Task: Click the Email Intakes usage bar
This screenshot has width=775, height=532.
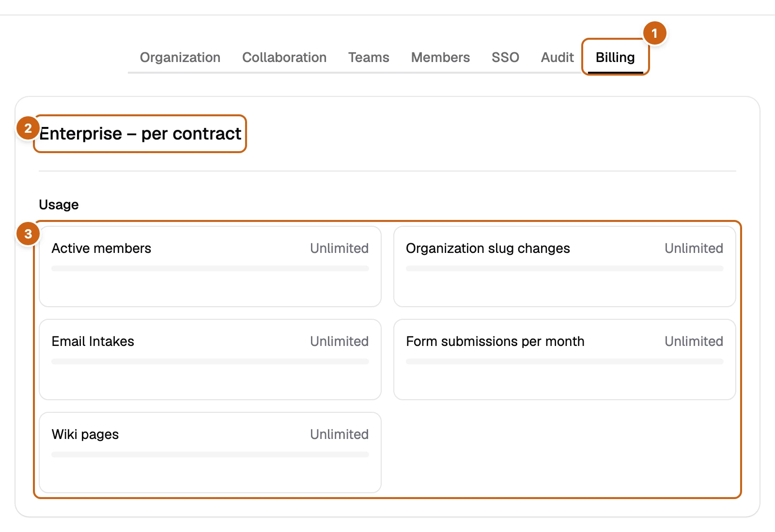Action: [210, 361]
